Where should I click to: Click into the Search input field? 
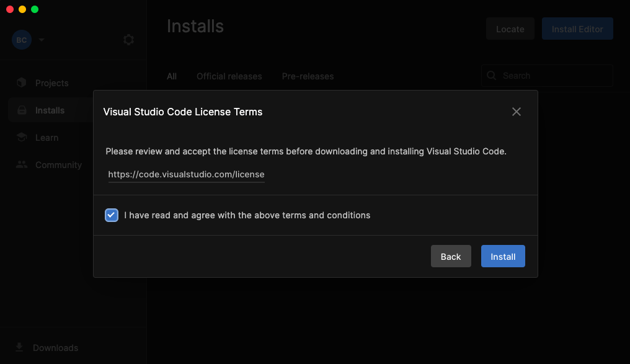(x=547, y=76)
